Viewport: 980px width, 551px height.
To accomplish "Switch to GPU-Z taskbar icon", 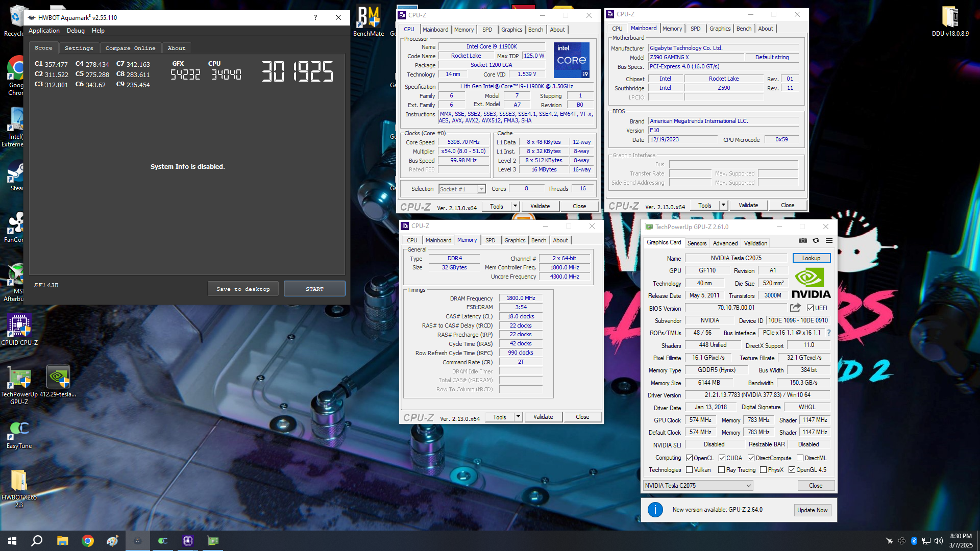I will [x=212, y=541].
